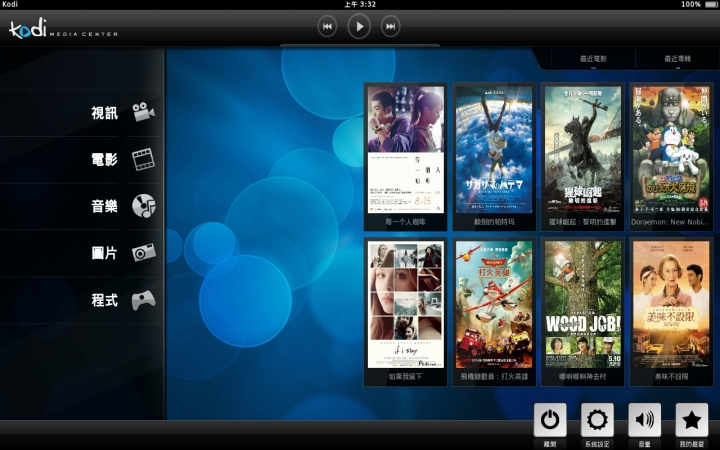Skip to previous track
This screenshot has width=720, height=450.
point(327,27)
